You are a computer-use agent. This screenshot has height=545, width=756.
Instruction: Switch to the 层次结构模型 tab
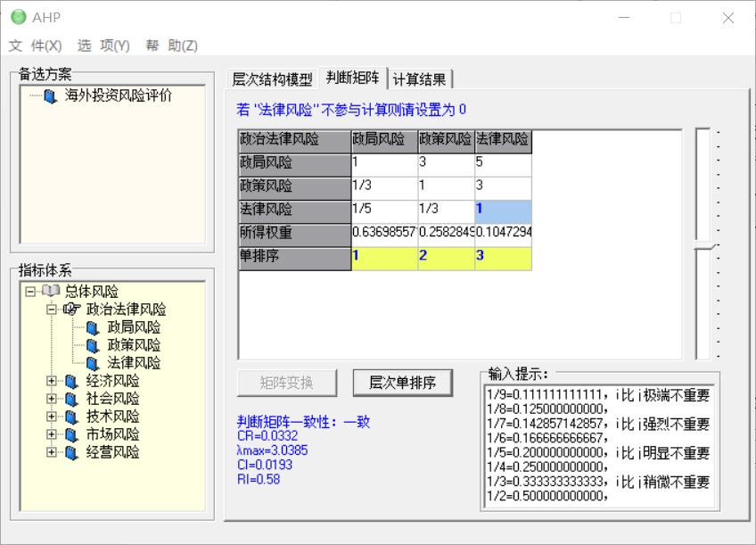[272, 79]
